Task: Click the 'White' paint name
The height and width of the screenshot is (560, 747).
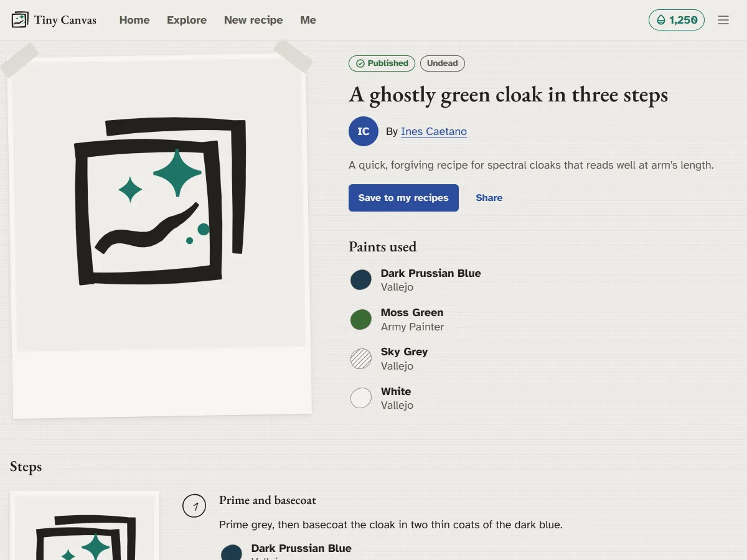Action: tap(396, 391)
